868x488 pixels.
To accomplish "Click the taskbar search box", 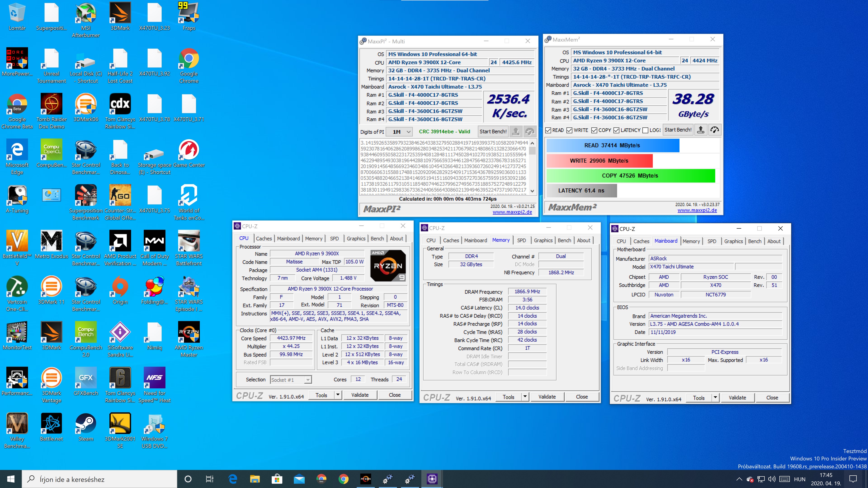I will pos(100,479).
